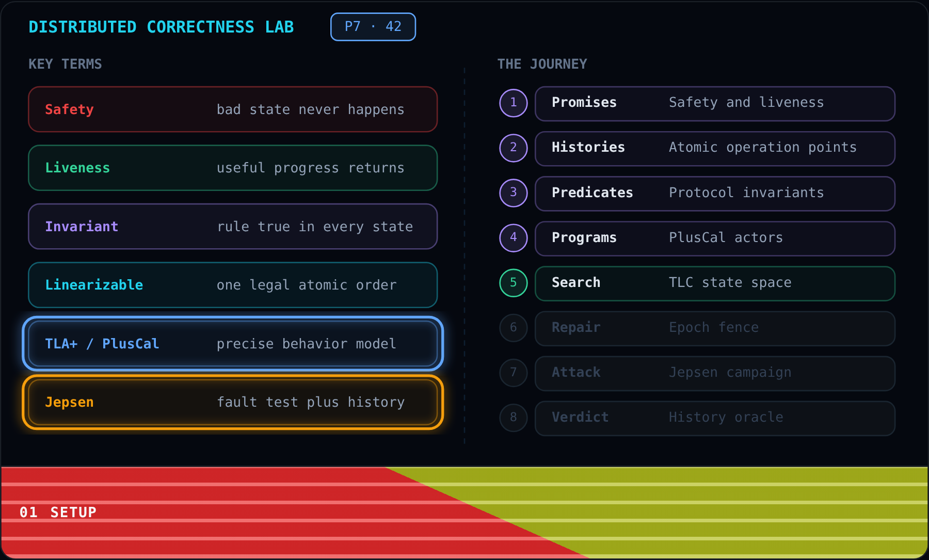Select the step 8 number circle

pos(514,417)
